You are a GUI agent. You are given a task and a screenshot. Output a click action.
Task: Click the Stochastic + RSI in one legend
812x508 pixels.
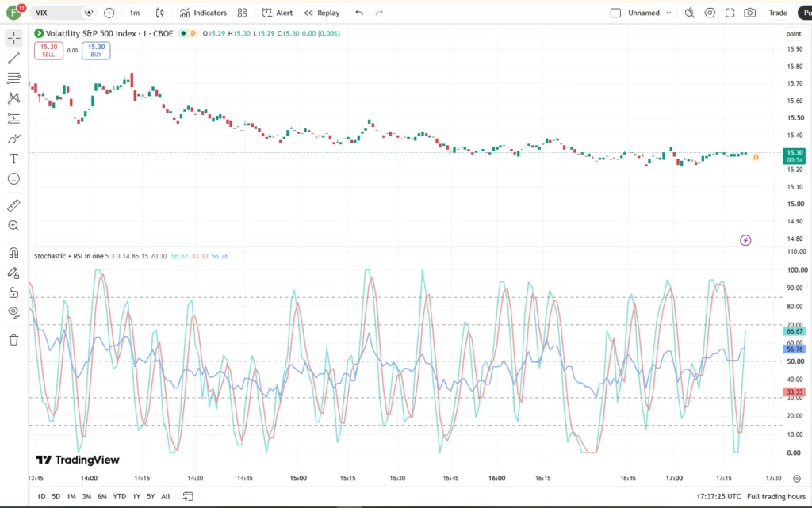pyautogui.click(x=69, y=256)
